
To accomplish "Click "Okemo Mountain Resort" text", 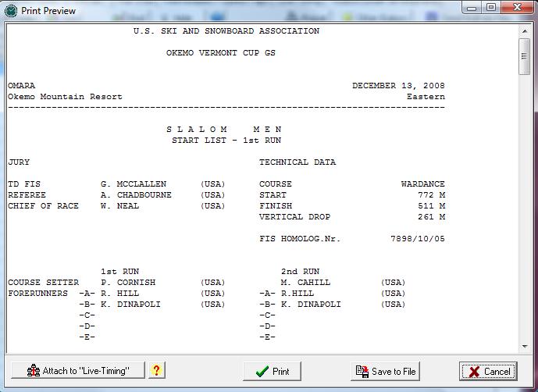I will click(65, 97).
